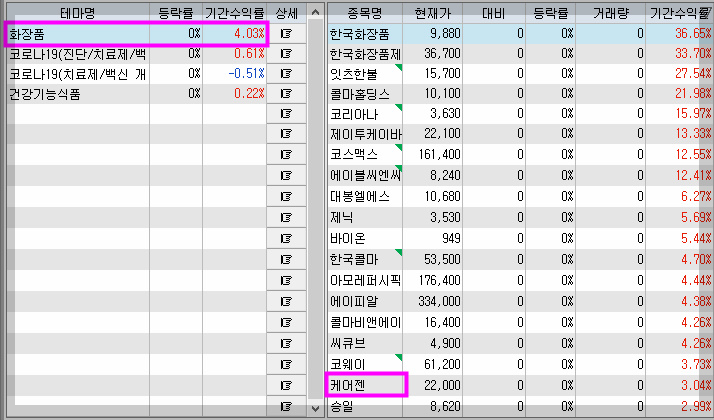The image size is (714, 420).
Task: Click period return 12.41%
Action: [x=693, y=175]
